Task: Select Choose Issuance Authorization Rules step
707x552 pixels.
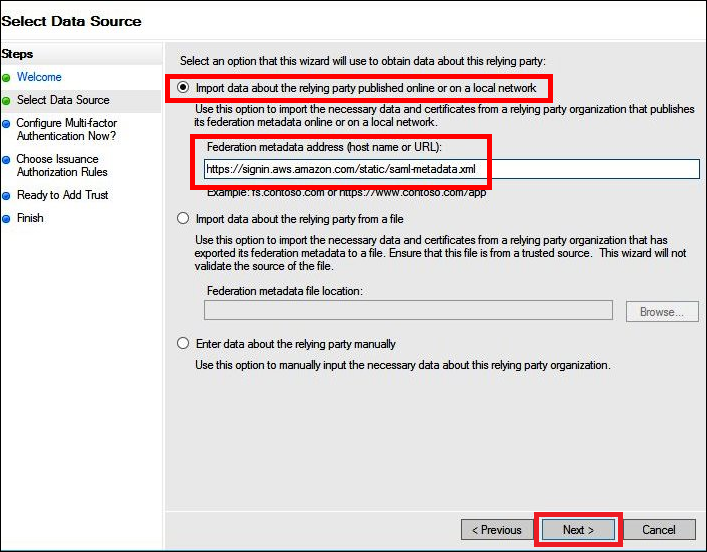Action: (x=62, y=166)
